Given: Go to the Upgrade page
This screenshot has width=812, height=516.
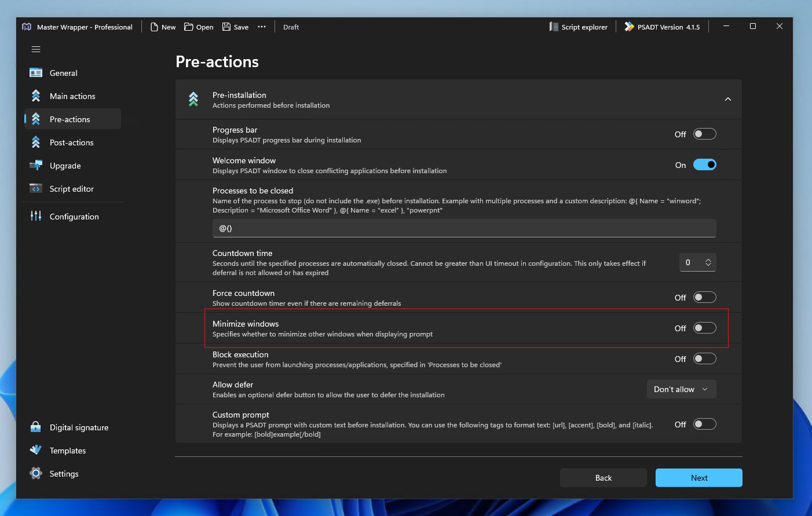Looking at the screenshot, I should click(x=72, y=166).
